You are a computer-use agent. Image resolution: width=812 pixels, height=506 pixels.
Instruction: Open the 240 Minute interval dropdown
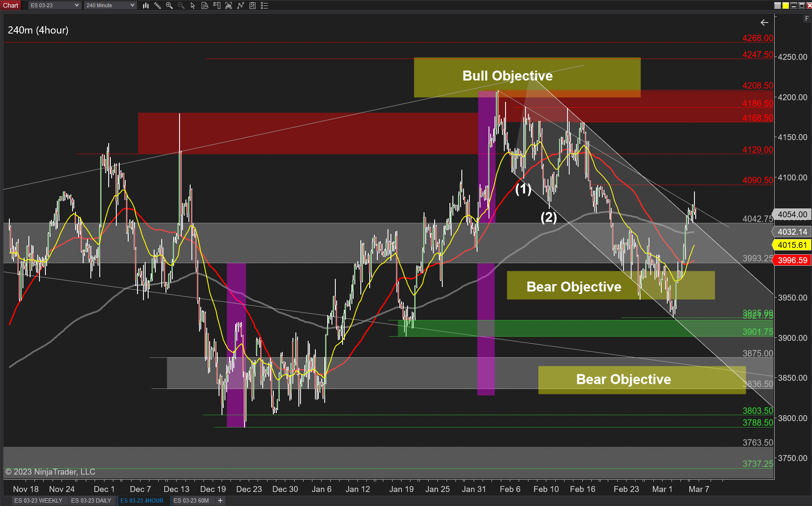click(x=110, y=6)
